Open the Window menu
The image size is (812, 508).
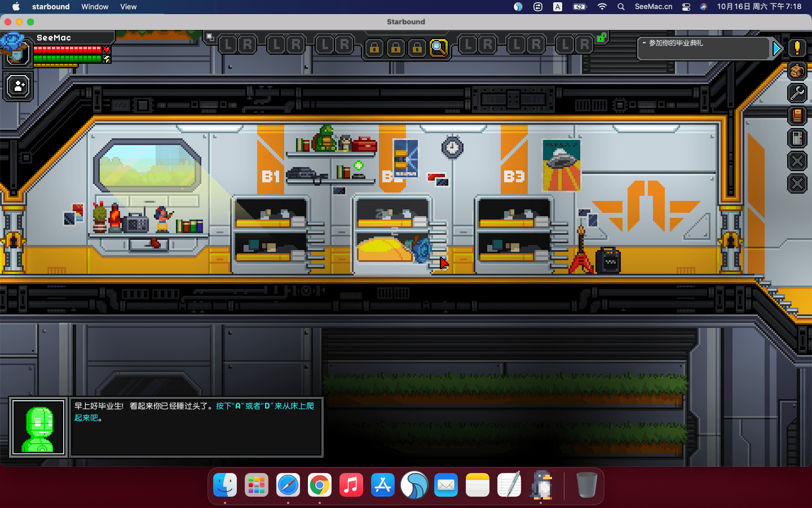pyautogui.click(x=95, y=7)
